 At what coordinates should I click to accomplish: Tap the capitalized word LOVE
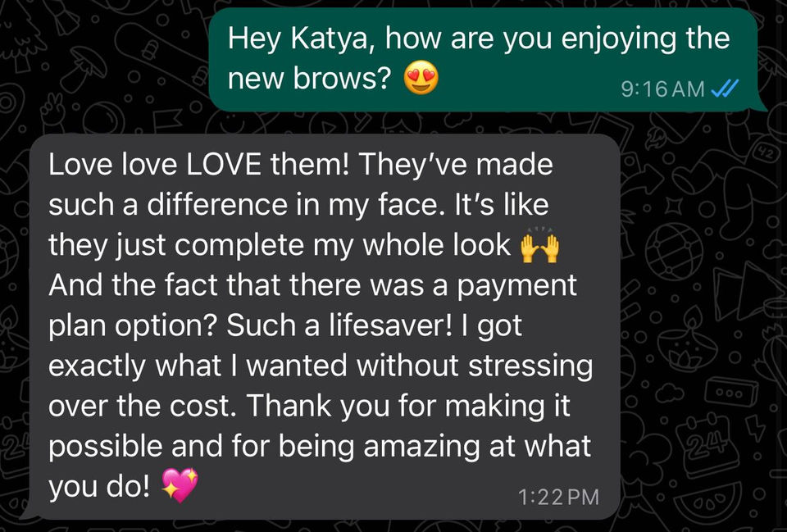pos(223,165)
